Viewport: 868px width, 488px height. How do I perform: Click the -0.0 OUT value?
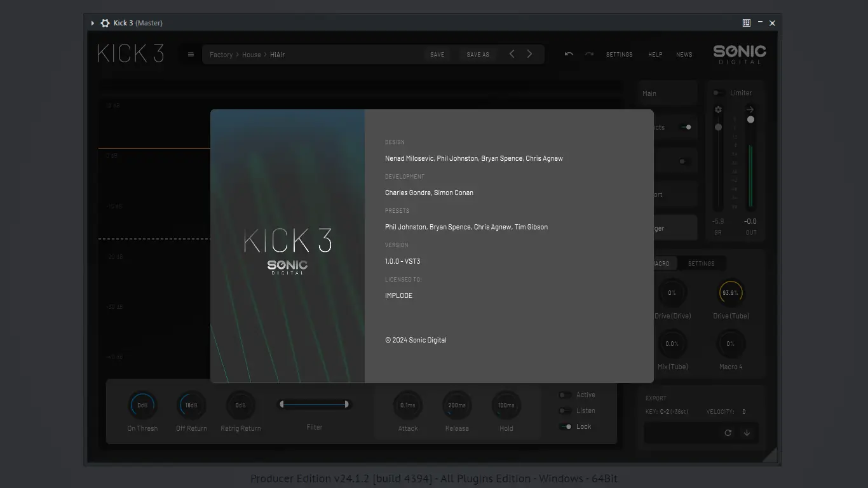tap(750, 221)
